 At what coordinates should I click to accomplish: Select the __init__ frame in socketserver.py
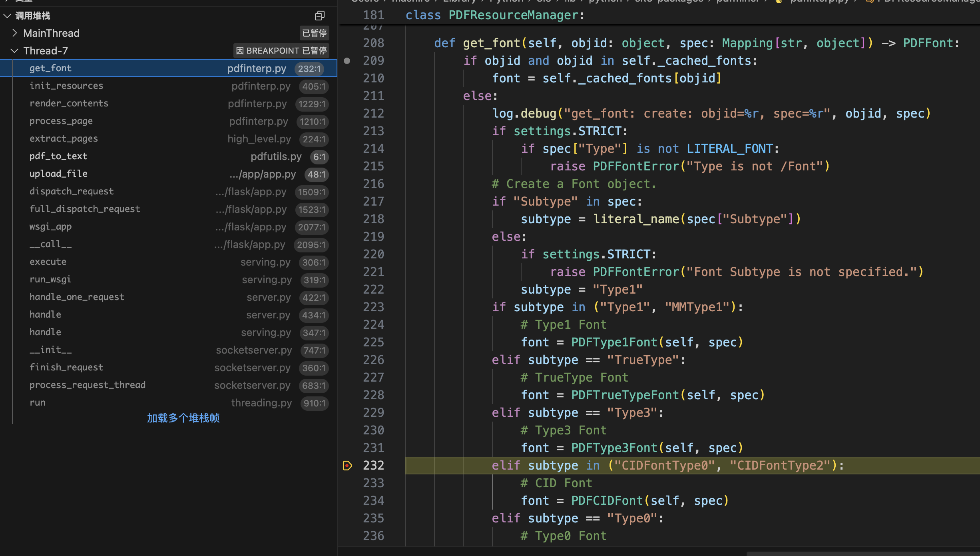pos(168,350)
